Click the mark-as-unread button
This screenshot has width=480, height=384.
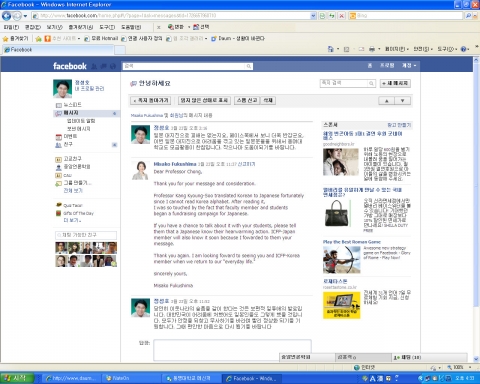click(x=204, y=100)
